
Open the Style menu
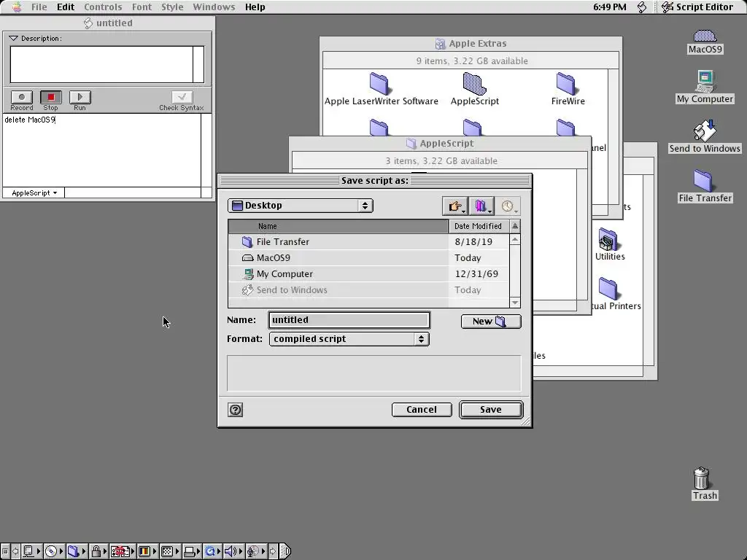172,7
